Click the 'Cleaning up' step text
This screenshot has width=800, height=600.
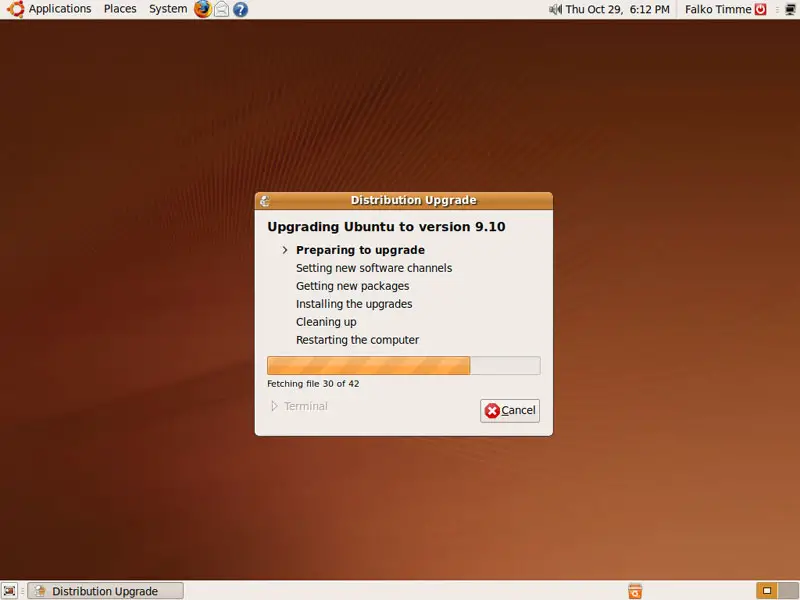pyautogui.click(x=326, y=322)
